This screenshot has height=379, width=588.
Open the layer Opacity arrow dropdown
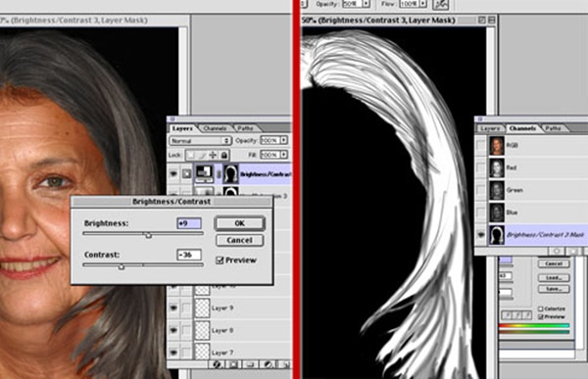point(284,140)
